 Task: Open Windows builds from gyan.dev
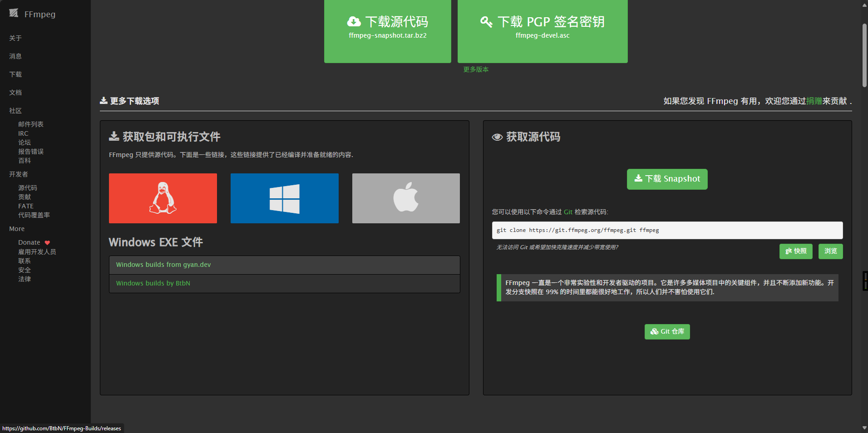coord(285,265)
